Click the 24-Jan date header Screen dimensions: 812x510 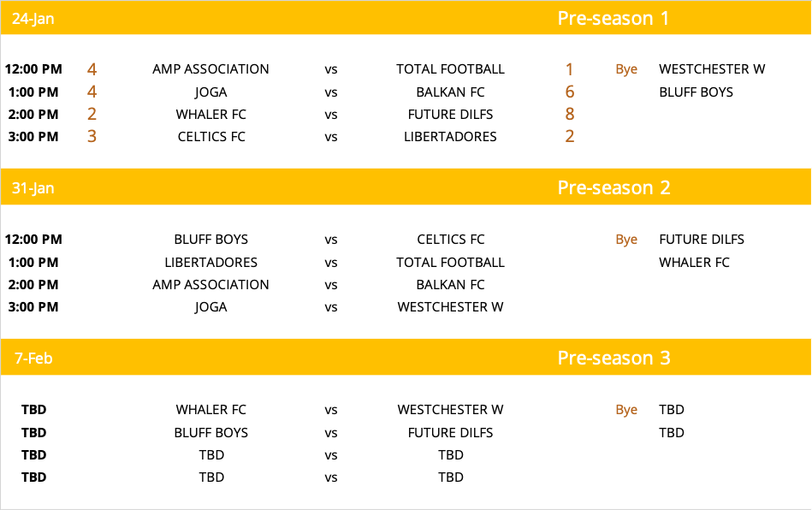tap(33, 18)
